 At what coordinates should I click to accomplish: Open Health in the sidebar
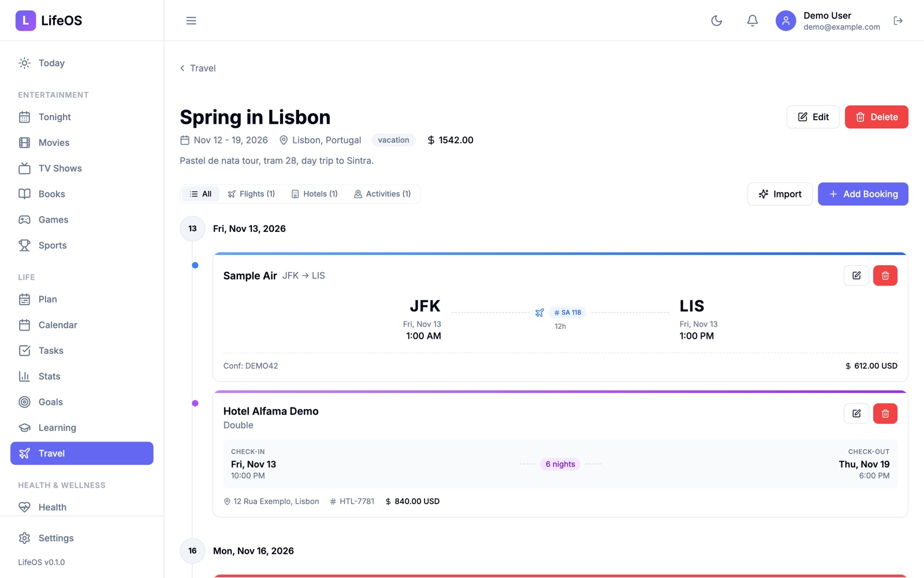point(82,507)
